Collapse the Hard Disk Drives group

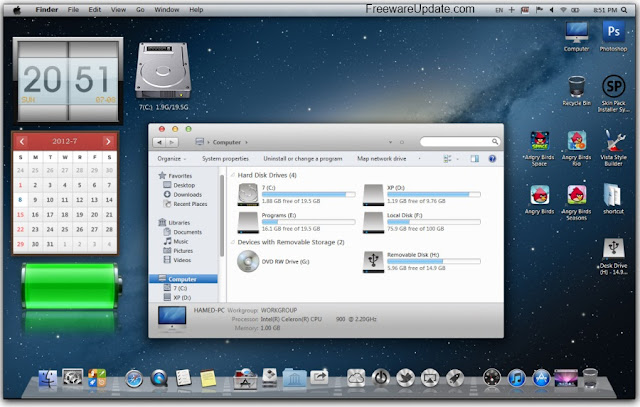tap(233, 175)
